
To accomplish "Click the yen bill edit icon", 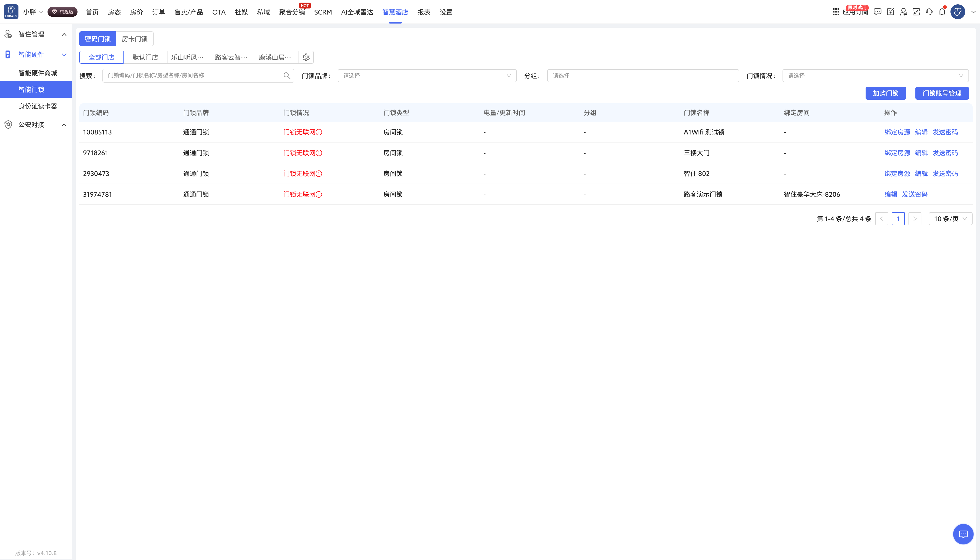I will [x=890, y=12].
